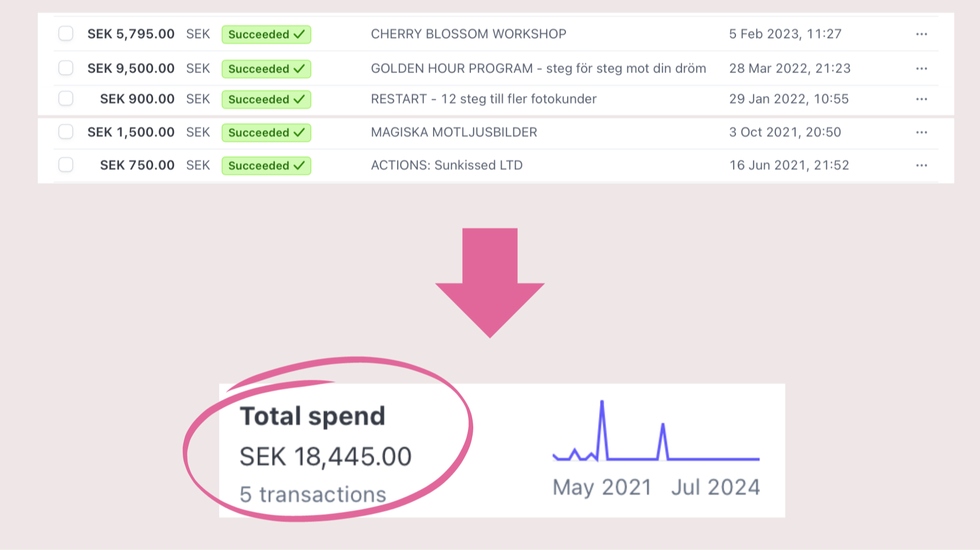Open ellipsis menu for Magiska Motljusbilder payment
Image resolution: width=980 pixels, height=550 pixels.
[922, 132]
